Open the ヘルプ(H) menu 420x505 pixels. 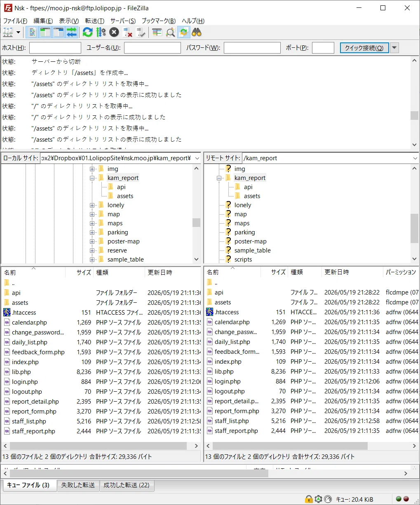coord(193,21)
